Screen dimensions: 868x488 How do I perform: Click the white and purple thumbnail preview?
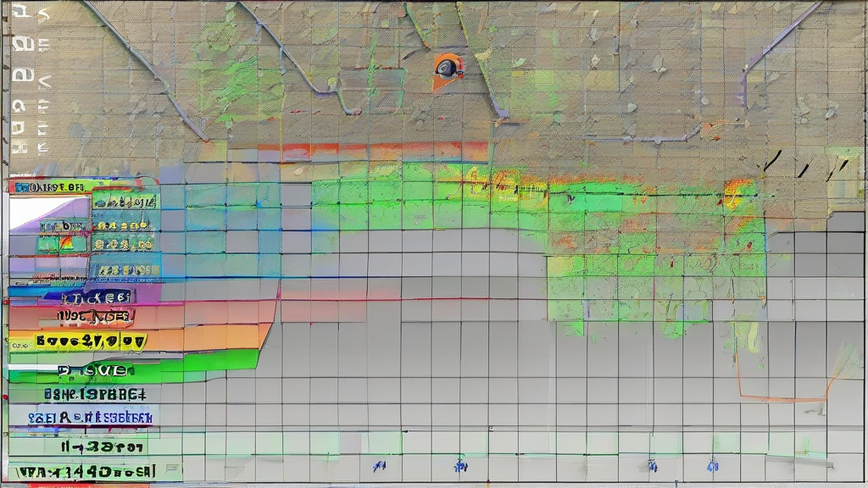coord(48,213)
